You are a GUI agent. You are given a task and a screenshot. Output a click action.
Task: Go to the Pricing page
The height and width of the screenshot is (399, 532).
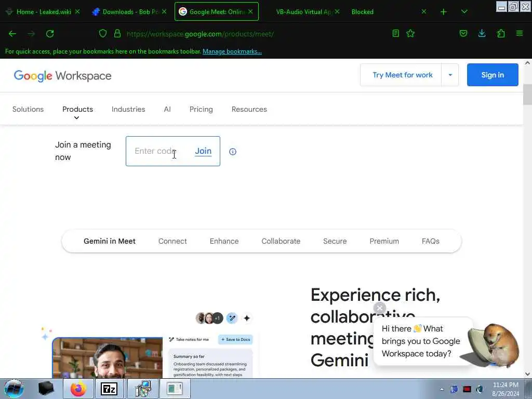pyautogui.click(x=201, y=109)
